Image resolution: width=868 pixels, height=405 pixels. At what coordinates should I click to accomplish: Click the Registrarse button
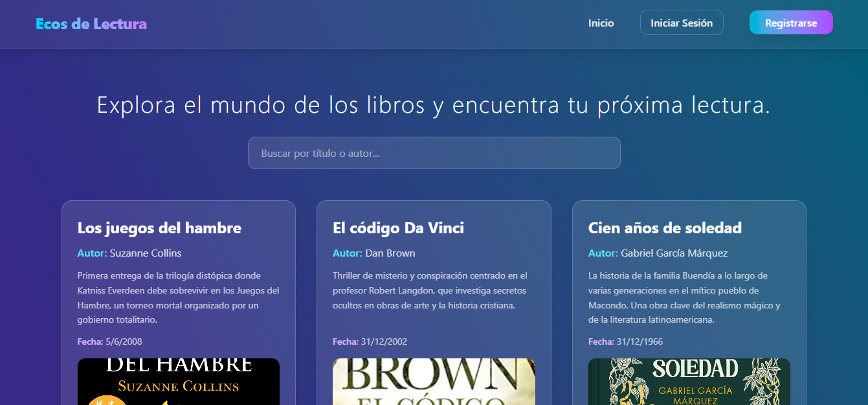point(791,22)
